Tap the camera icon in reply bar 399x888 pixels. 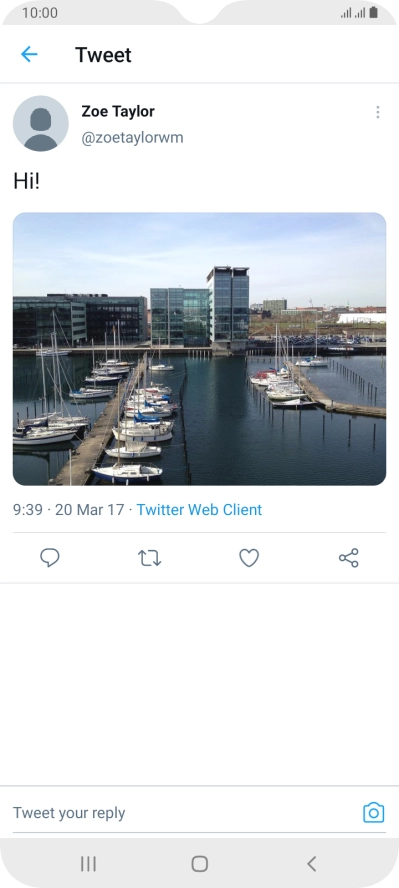(374, 813)
